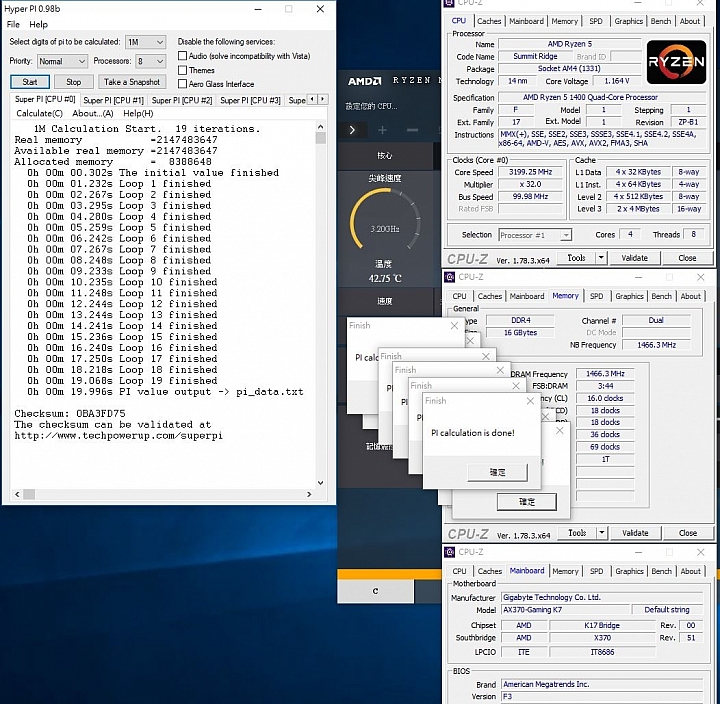Click the plus icon in Ryzen Master
Screen dimensions: 720x704
pos(382,130)
